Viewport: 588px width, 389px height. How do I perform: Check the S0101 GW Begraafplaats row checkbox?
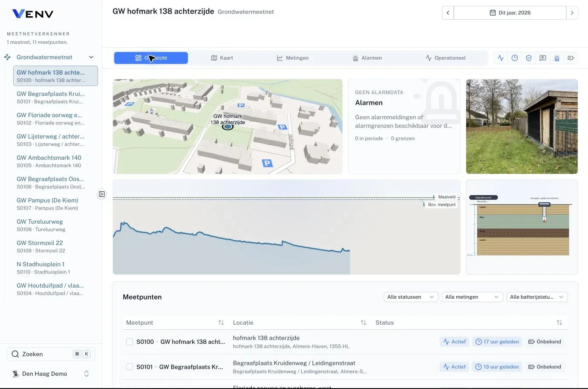coord(130,367)
